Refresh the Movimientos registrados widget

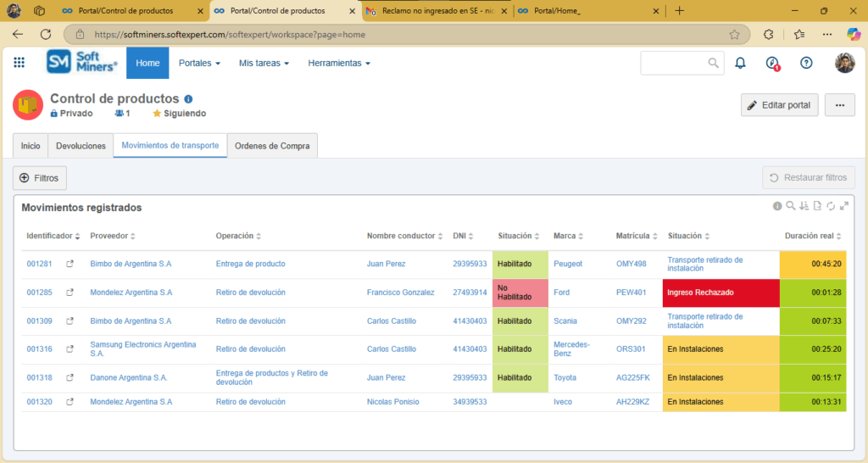pos(831,206)
